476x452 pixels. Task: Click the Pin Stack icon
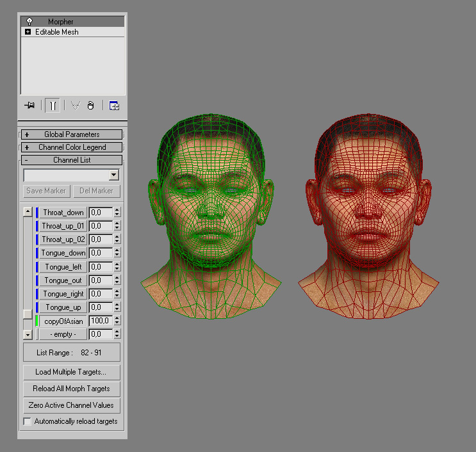click(x=29, y=106)
